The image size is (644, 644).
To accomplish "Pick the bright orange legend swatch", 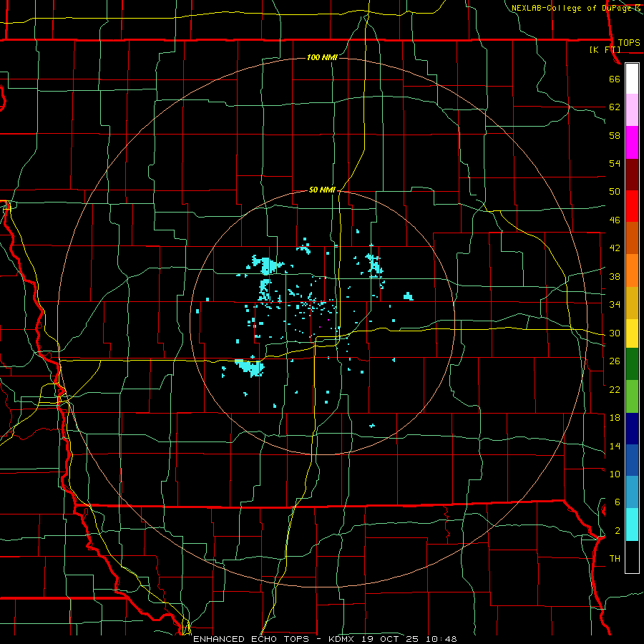I will click(632, 270).
